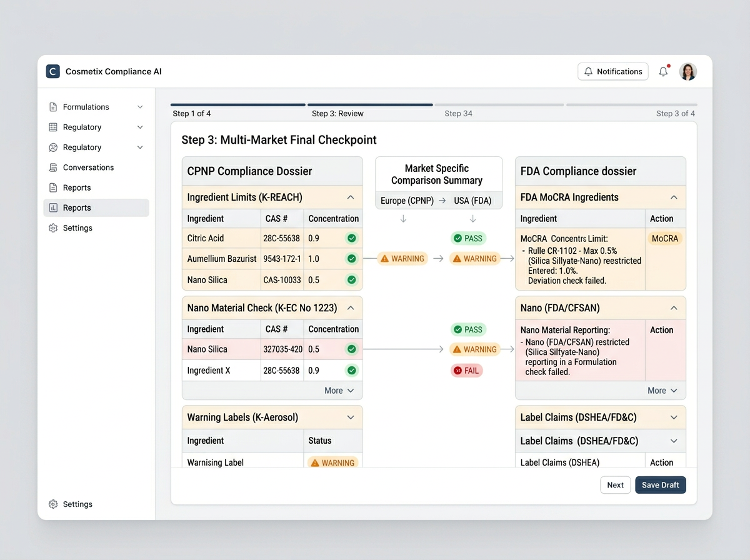This screenshot has height=560, width=750.
Task: Open the user profile avatar picture
Action: point(687,71)
